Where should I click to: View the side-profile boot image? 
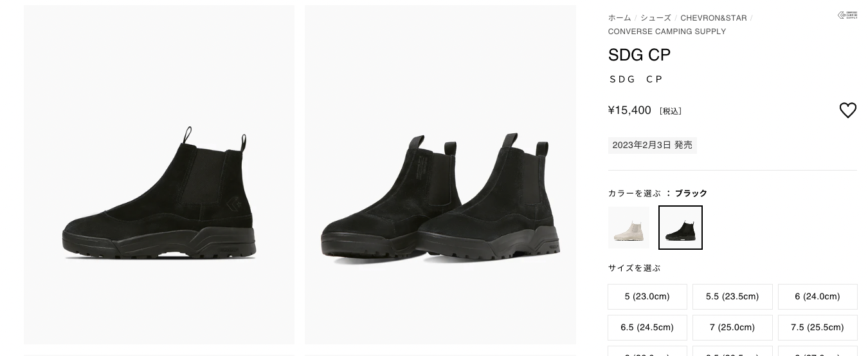(x=159, y=174)
